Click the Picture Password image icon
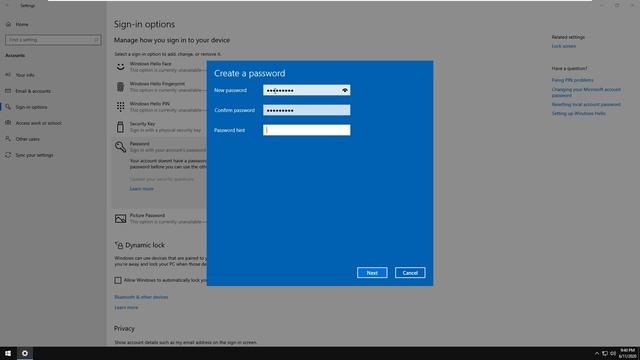Screen dimensions: 640x360 tap(120, 219)
